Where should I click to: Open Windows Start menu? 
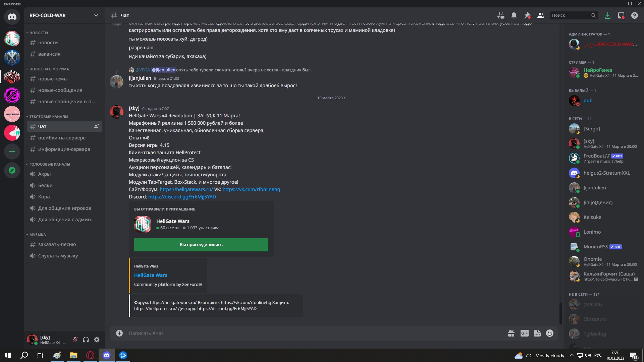point(8,355)
